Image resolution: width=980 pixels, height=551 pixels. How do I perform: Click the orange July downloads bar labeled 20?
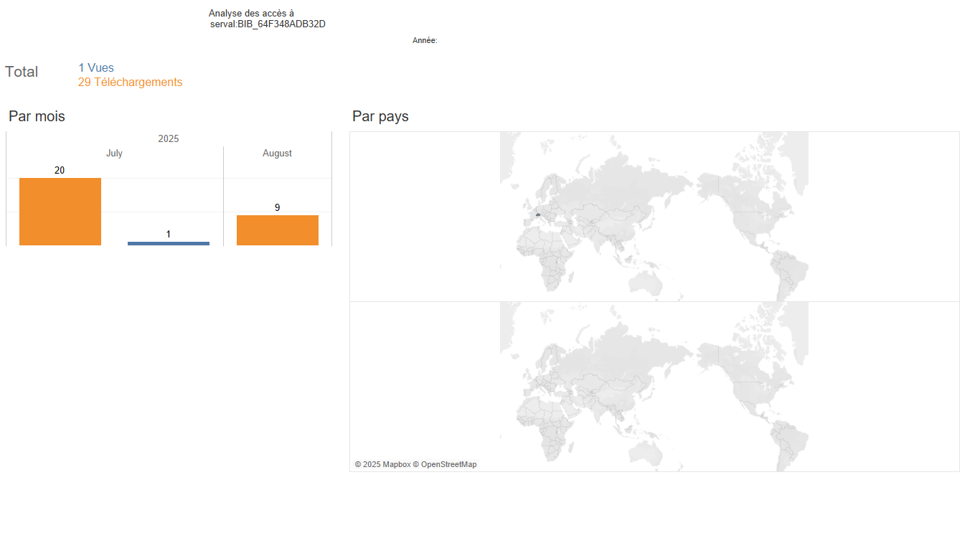[x=60, y=212]
